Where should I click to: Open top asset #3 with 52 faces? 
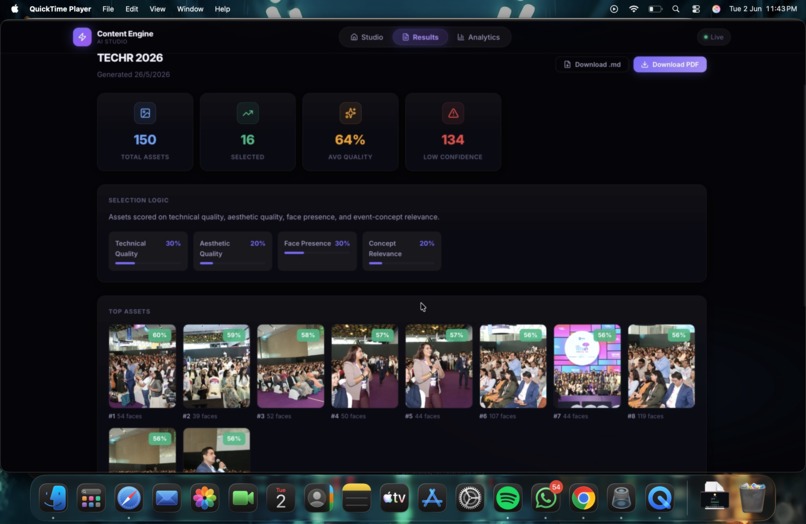tap(290, 366)
